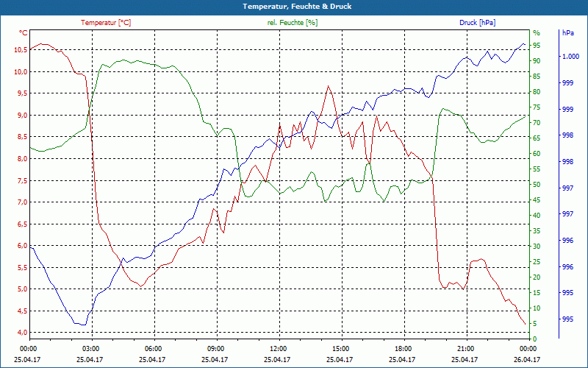The width and height of the screenshot is (588, 368).
Task: Click the '21:00' time axis label
Action: [x=465, y=348]
